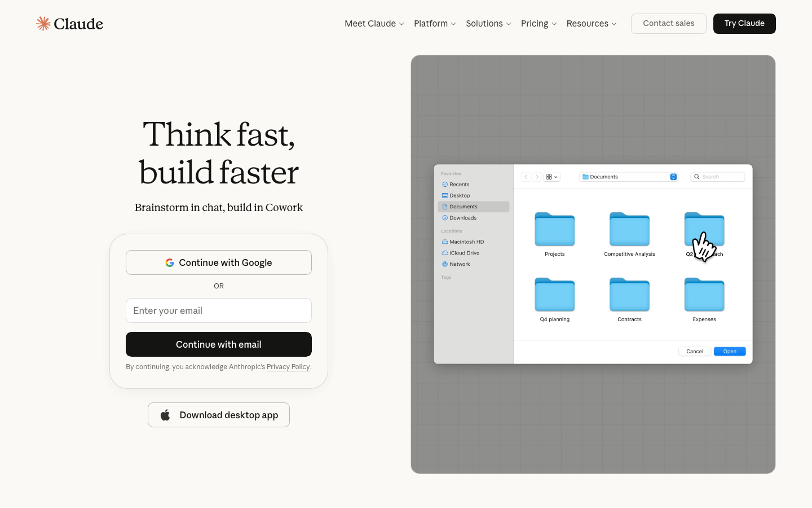812x508 pixels.
Task: Select the Contracts folder
Action: click(x=629, y=300)
